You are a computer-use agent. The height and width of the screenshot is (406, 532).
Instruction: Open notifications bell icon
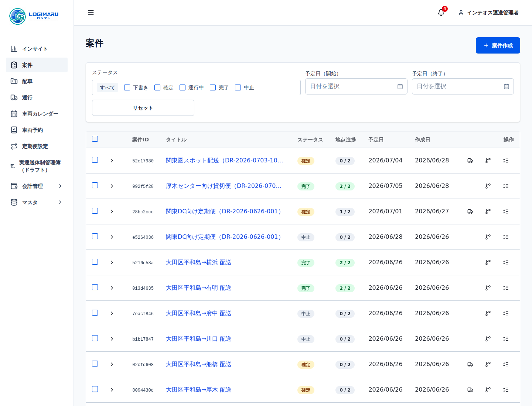[441, 13]
